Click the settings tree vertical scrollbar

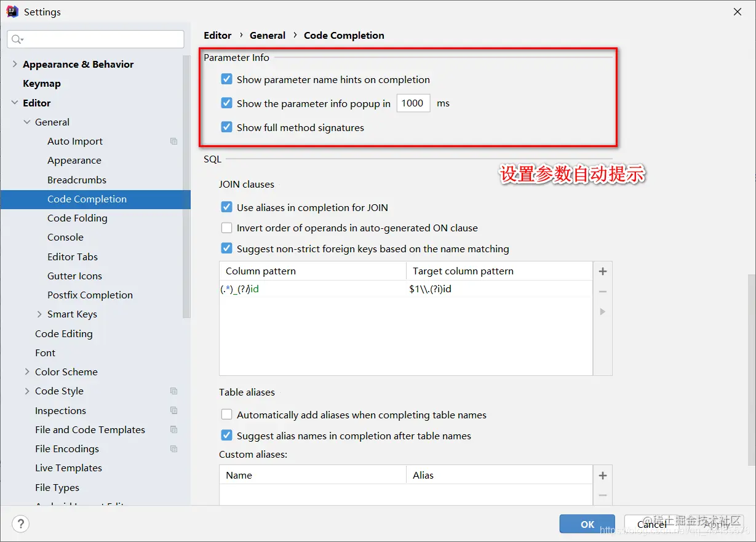click(187, 187)
